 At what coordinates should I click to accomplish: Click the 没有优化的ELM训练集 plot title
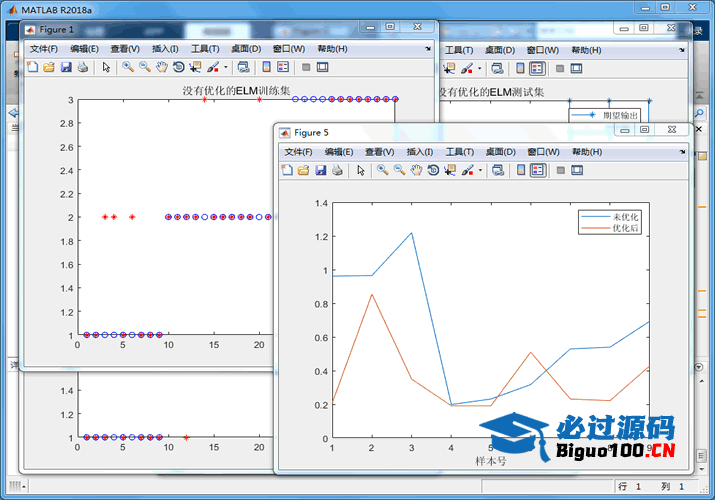click(236, 91)
